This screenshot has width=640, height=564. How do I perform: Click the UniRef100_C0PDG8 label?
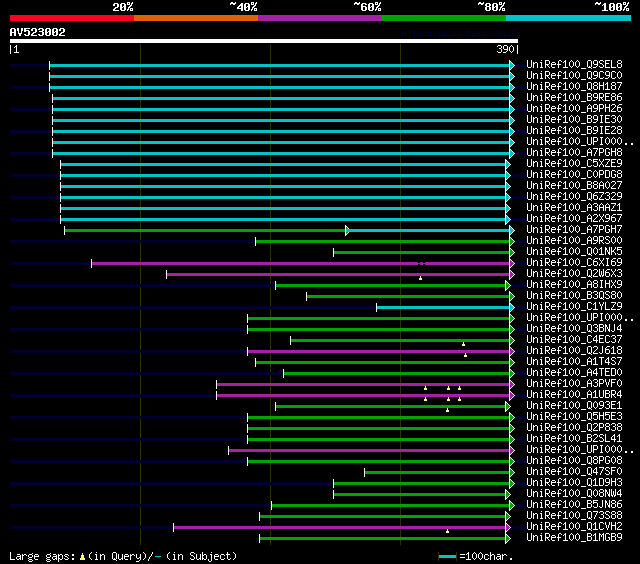tap(574, 175)
